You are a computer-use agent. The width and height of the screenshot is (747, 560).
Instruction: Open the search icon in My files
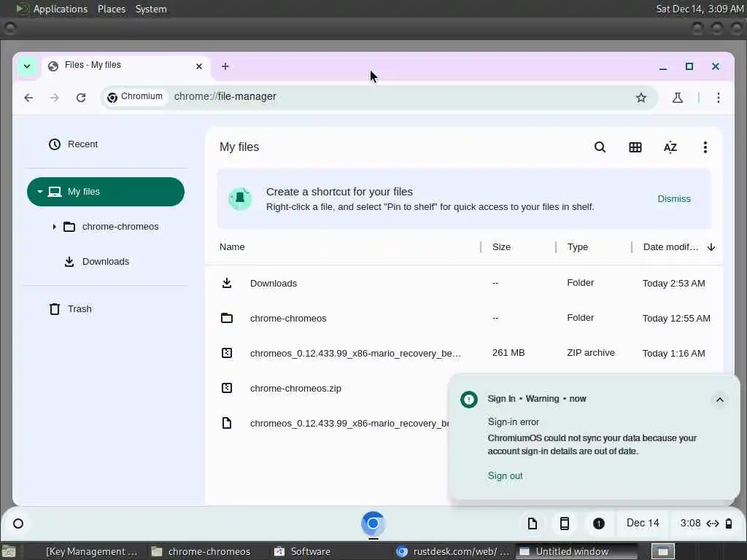click(x=600, y=147)
